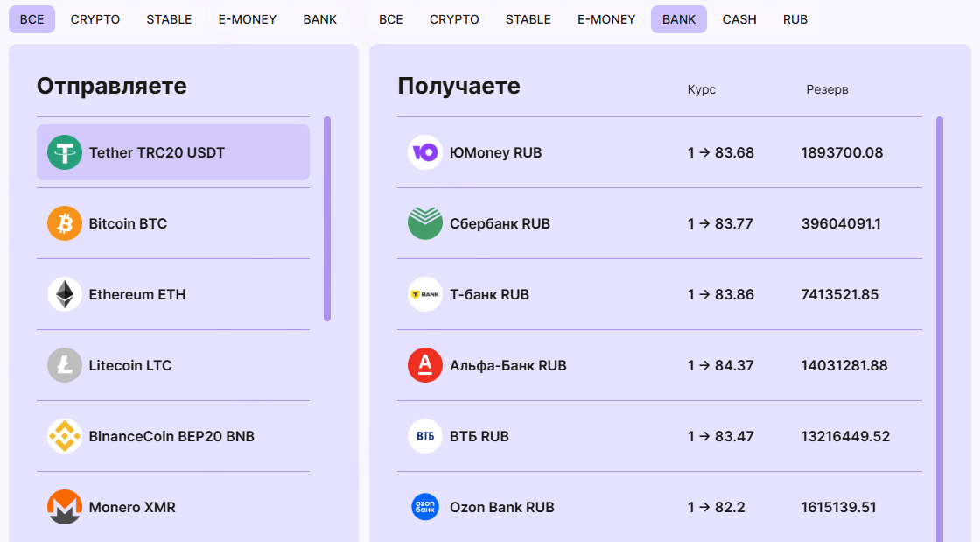Click ВТБ reserve 13216449.52

click(x=845, y=436)
